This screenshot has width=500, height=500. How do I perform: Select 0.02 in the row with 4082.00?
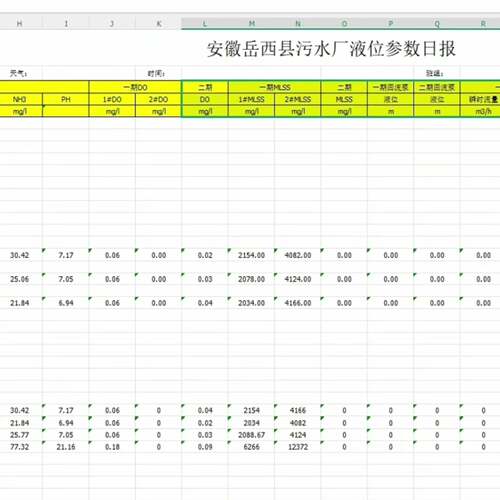pyautogui.click(x=205, y=255)
